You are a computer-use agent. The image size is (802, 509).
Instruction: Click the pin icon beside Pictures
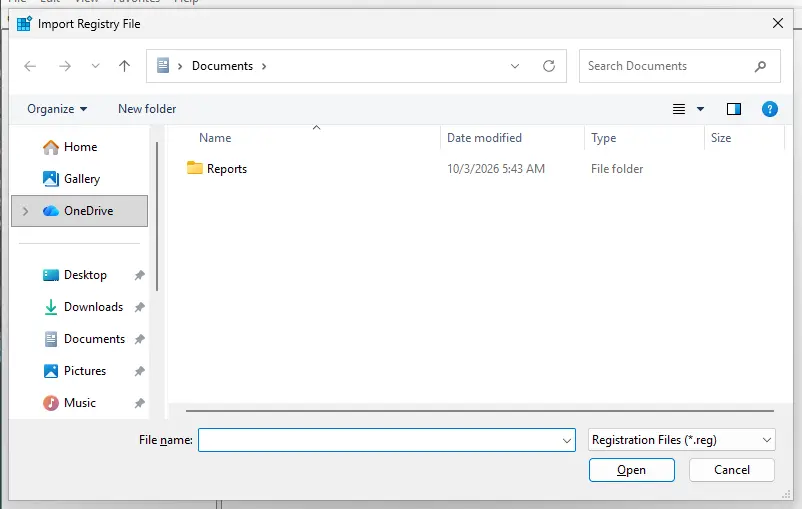pos(139,371)
